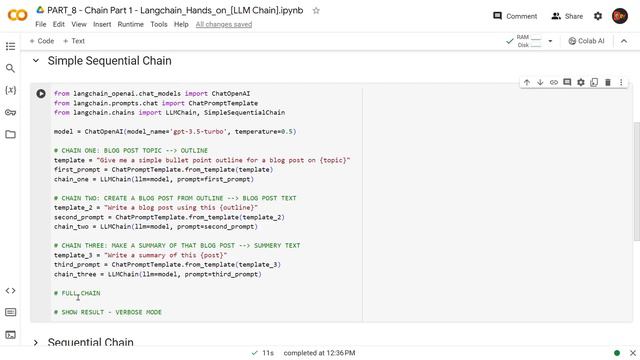The image size is (640, 360).
Task: Open the File menu
Action: (41, 24)
